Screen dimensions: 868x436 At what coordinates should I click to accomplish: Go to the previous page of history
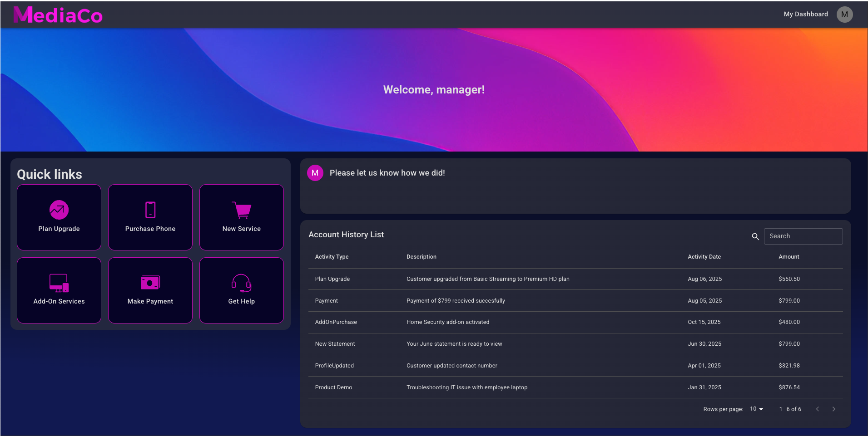pos(817,409)
